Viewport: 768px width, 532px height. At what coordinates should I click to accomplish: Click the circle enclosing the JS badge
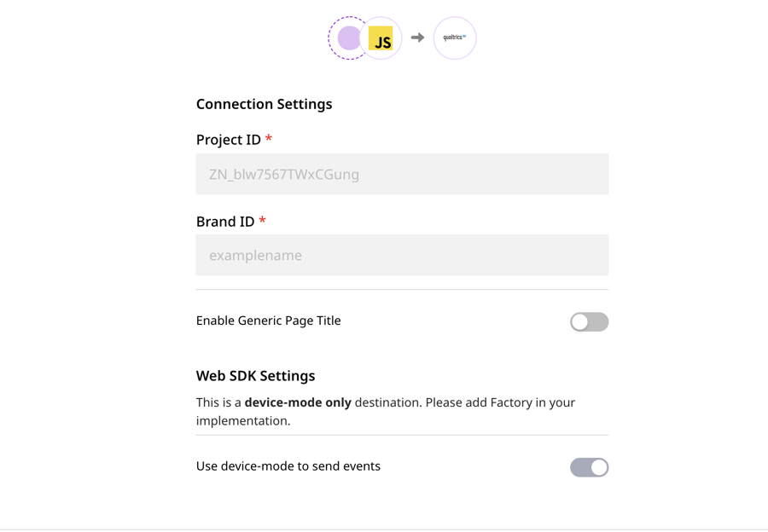[381, 38]
